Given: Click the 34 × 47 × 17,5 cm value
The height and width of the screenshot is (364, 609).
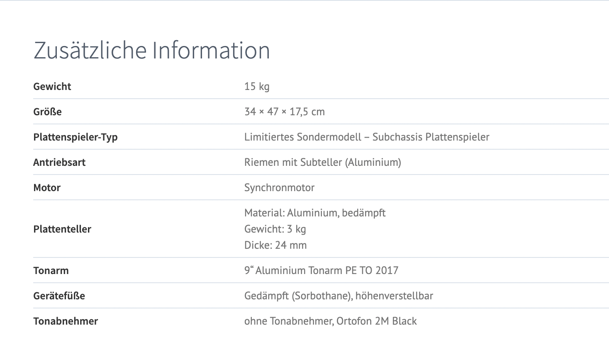Looking at the screenshot, I should [285, 112].
